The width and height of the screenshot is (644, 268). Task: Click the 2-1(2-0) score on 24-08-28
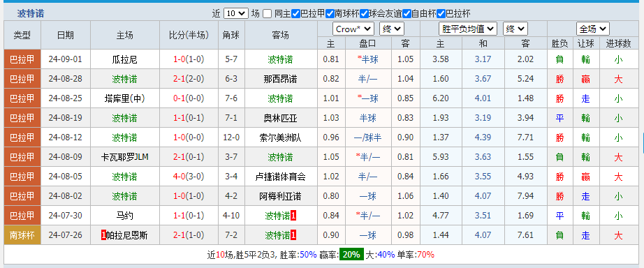pos(189,79)
